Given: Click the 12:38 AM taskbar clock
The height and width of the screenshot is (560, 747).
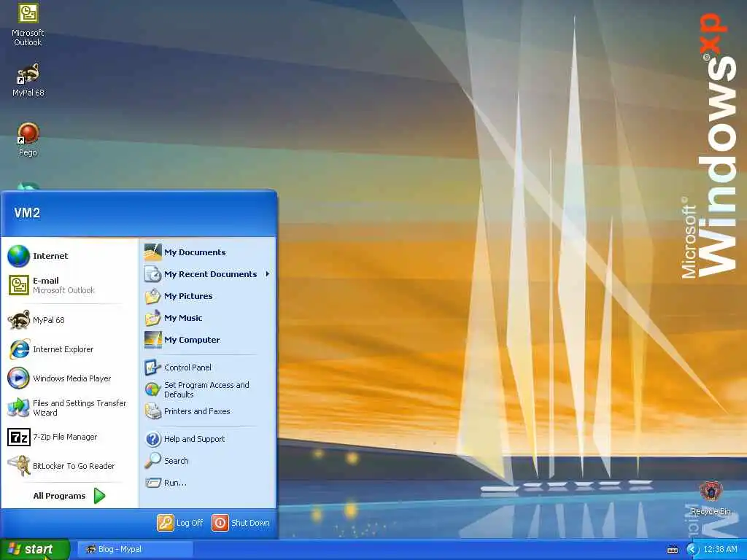Looking at the screenshot, I should (x=720, y=549).
